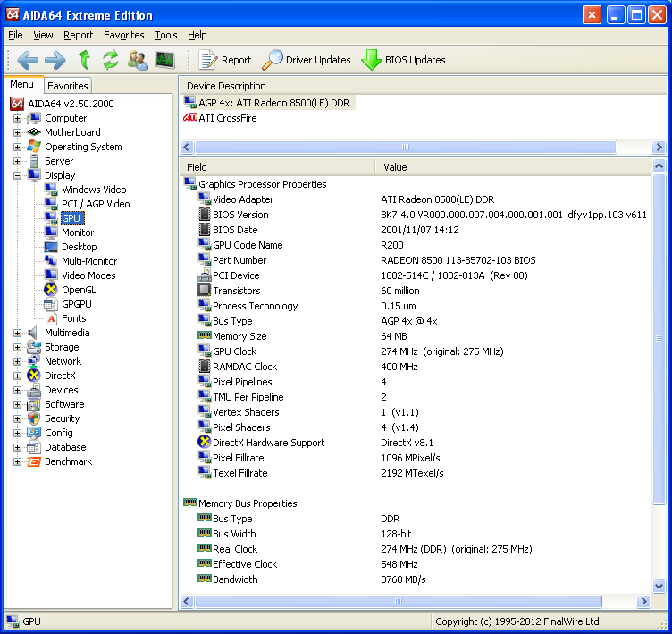Expand the Storage tree node
Screen dimensions: 672x634
coord(17,347)
